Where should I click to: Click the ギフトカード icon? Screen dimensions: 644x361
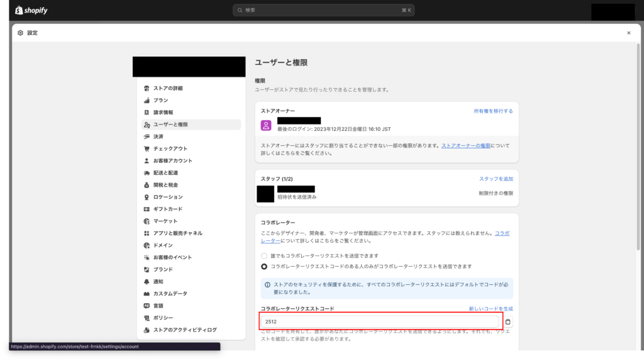pyautogui.click(x=147, y=209)
